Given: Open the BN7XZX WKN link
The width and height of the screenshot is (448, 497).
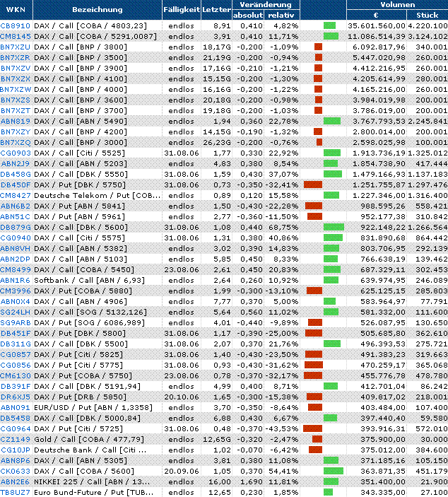Looking at the screenshot, I should 16,79.
